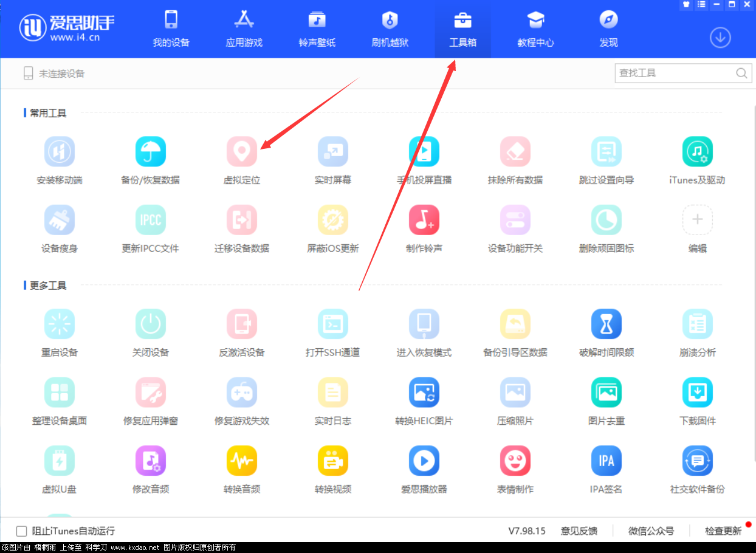The image size is (756, 553).
Task: Open 图片去重 tool
Action: pyautogui.click(x=607, y=392)
